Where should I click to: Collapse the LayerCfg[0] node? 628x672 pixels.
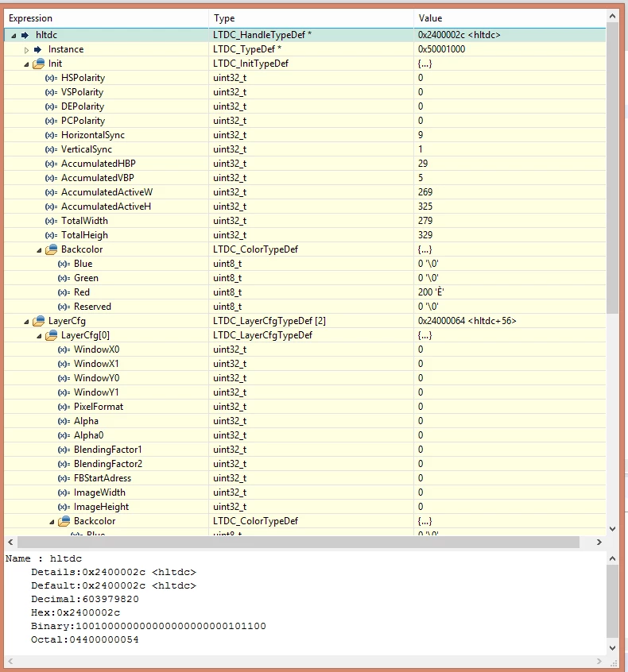pyautogui.click(x=40, y=336)
